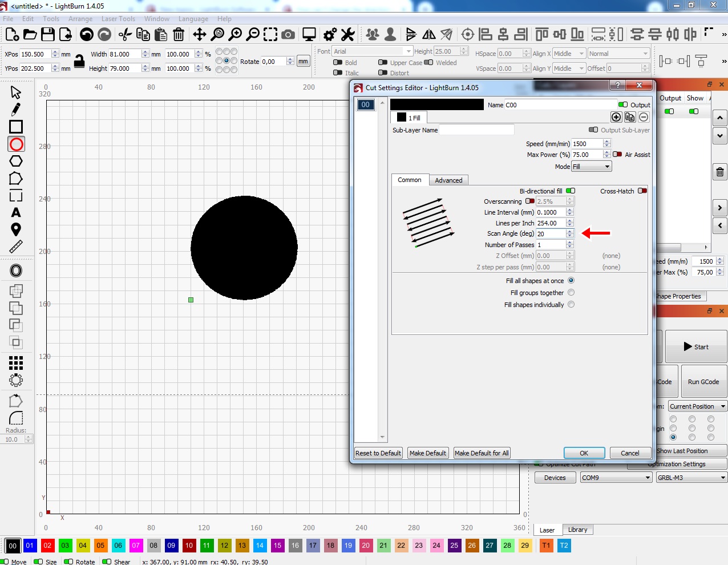The image size is (728, 565).
Task: Undo the last action
Action: pos(87,35)
